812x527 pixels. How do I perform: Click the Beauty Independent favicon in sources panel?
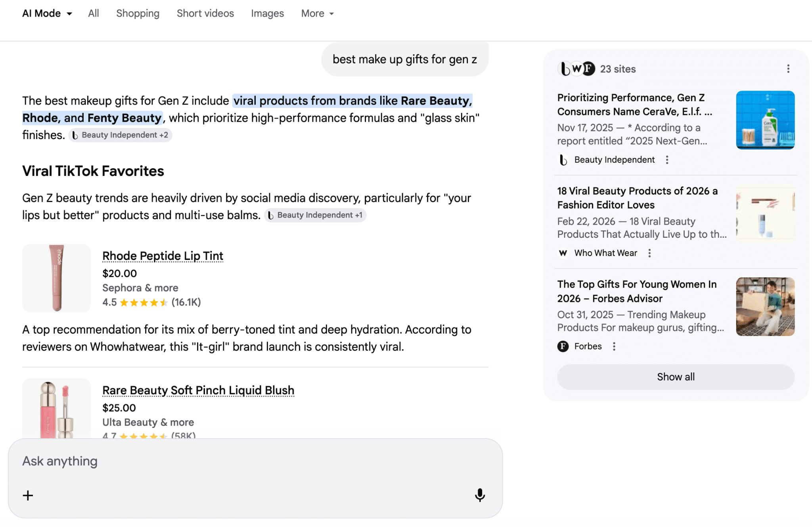563,160
